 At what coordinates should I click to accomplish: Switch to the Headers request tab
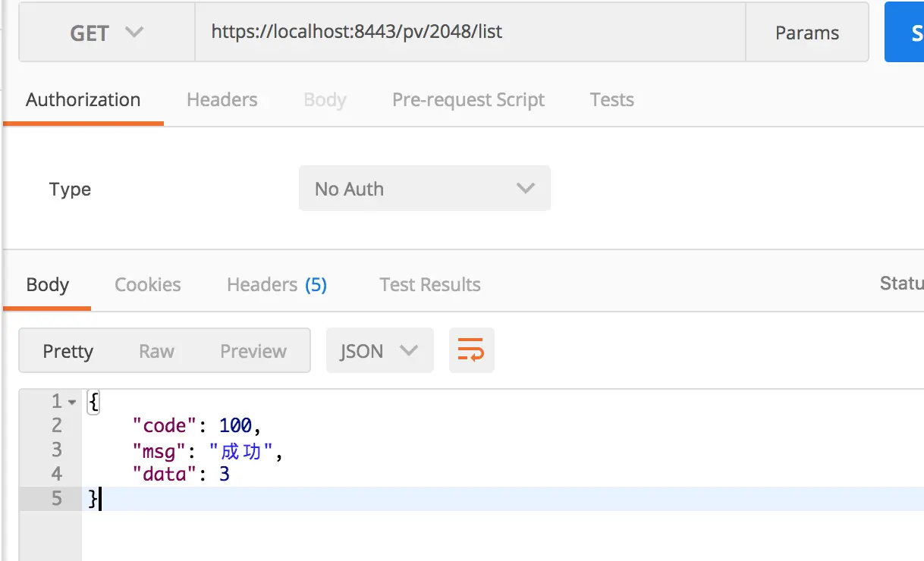222,100
